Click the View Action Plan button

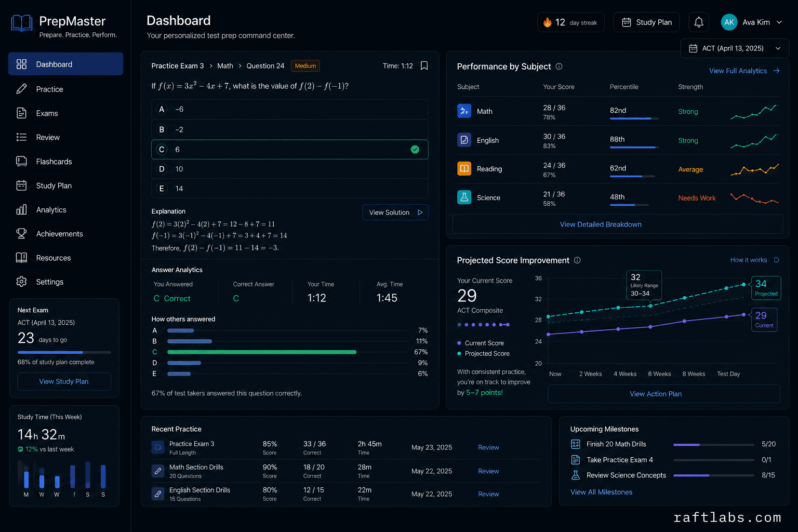(x=664, y=394)
